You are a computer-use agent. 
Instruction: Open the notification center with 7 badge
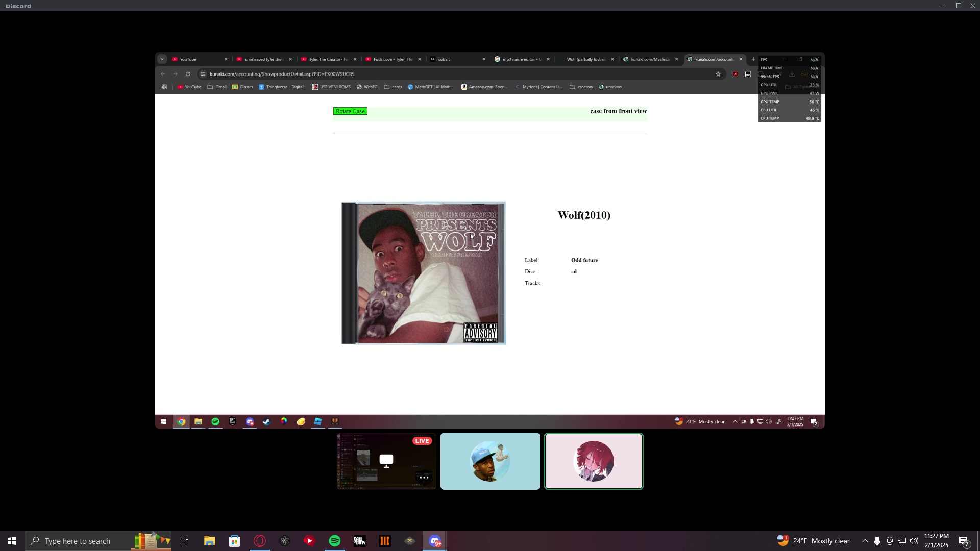tap(964, 541)
